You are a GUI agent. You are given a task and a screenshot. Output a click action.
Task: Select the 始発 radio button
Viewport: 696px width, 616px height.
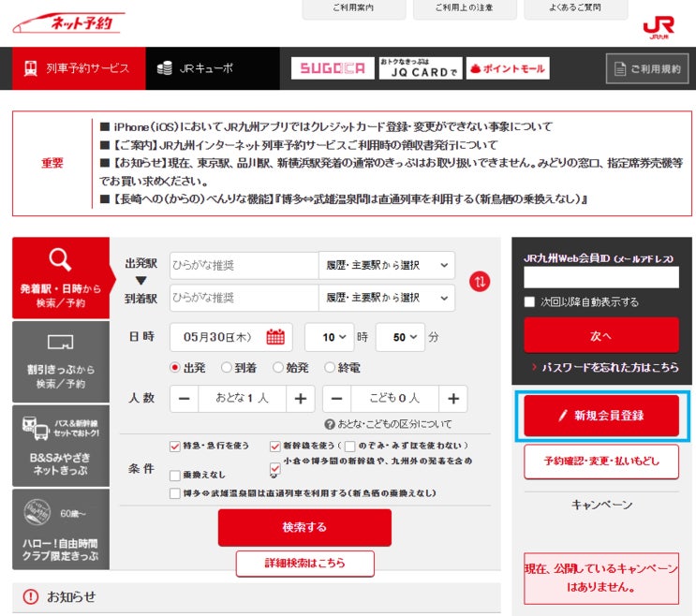point(278,368)
